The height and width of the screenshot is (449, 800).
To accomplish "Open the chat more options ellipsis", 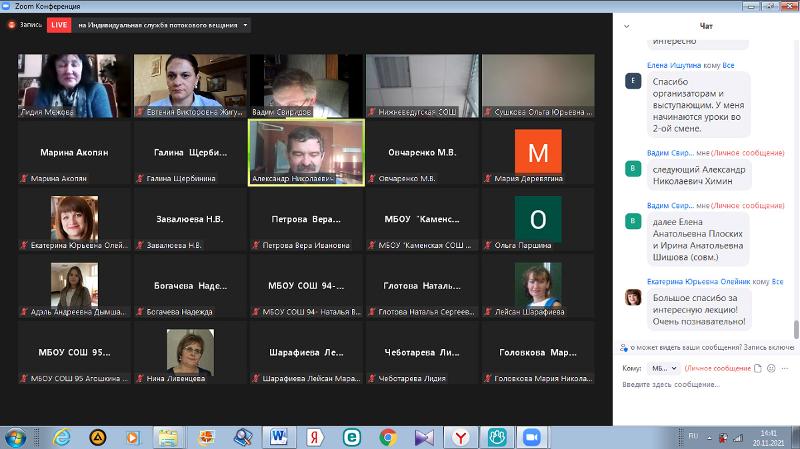I will [788, 368].
